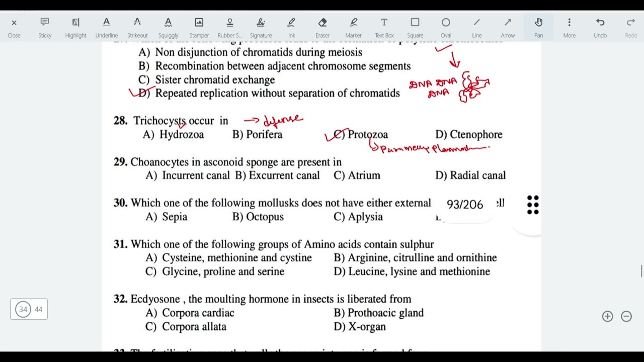This screenshot has width=644, height=362.
Task: Click the 93/206 page indicator
Action: tap(465, 205)
